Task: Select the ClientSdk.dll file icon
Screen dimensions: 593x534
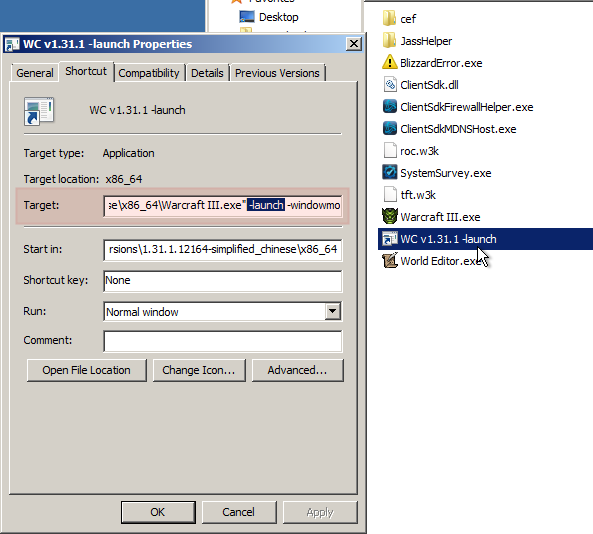Action: [x=390, y=84]
